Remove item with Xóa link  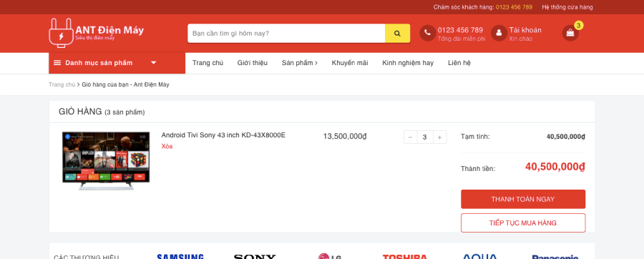pyautogui.click(x=167, y=147)
